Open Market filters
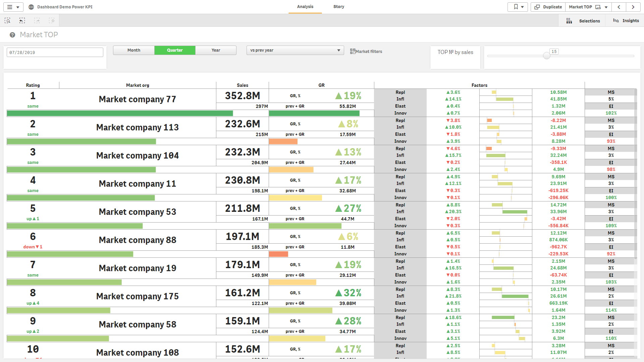 pyautogui.click(x=366, y=51)
